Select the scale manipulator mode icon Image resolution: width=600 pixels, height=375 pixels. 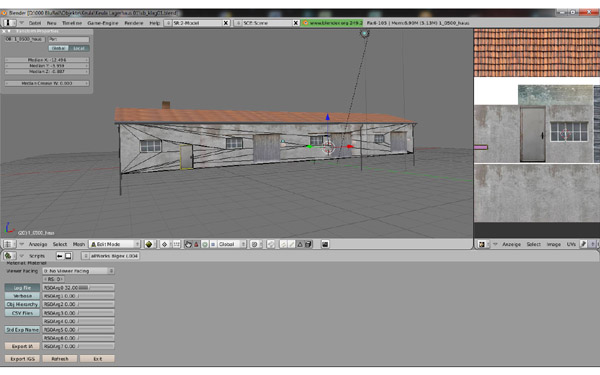pos(213,244)
